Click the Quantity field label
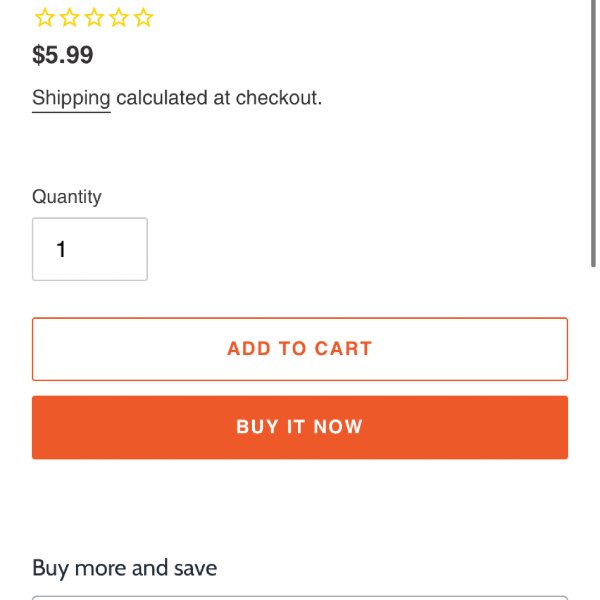Image resolution: width=600 pixels, height=600 pixels. coord(67,197)
